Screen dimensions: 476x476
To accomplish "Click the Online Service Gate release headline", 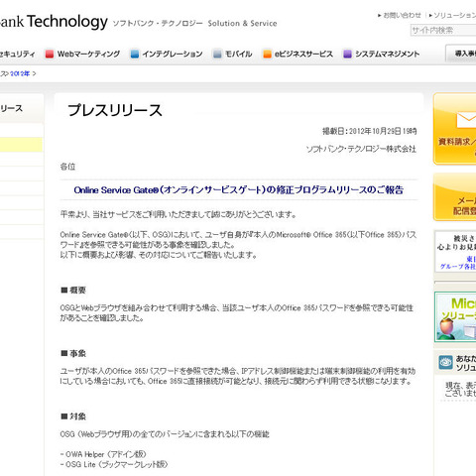I will pyautogui.click(x=239, y=190).
